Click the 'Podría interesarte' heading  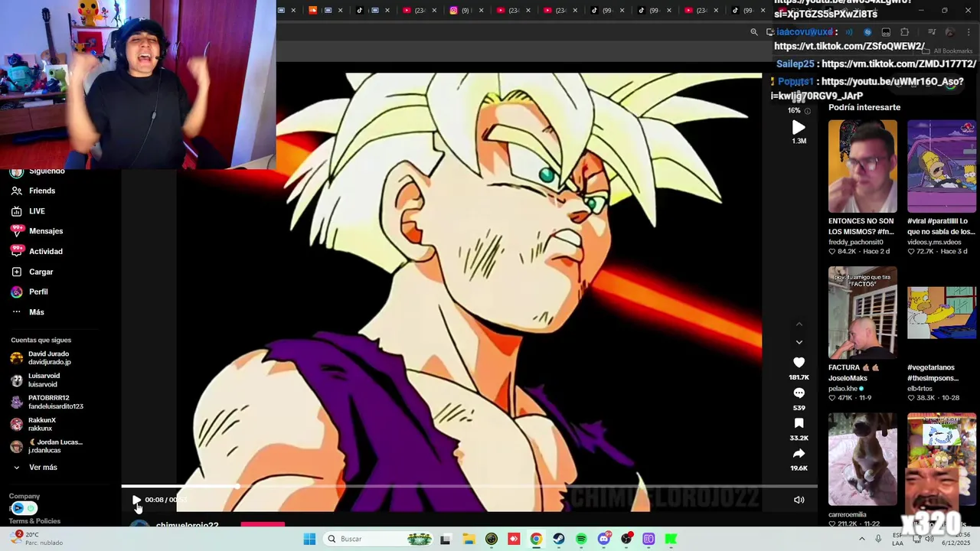pos(864,107)
